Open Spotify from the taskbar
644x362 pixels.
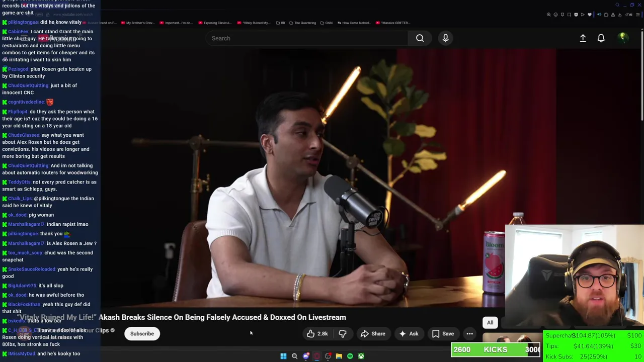click(x=350, y=356)
